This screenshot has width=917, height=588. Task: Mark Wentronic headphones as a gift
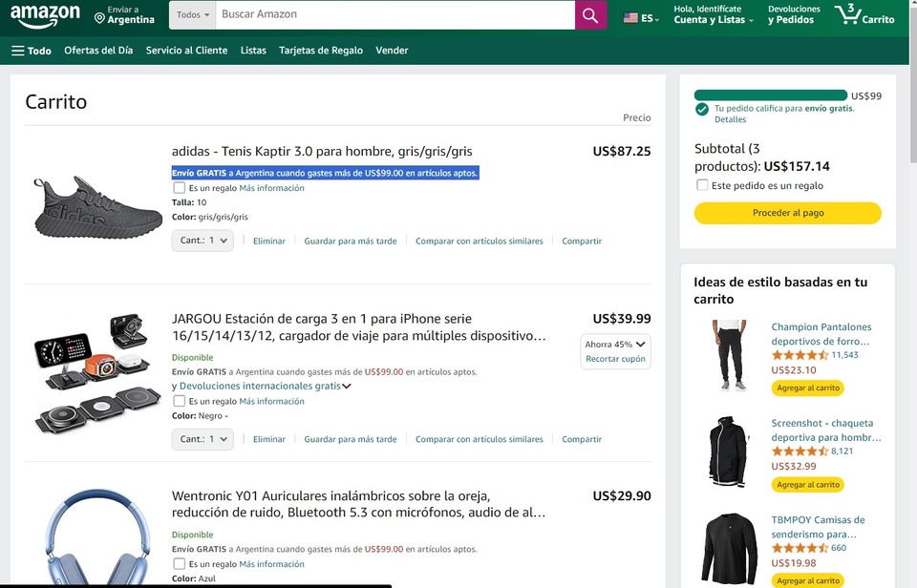180,564
